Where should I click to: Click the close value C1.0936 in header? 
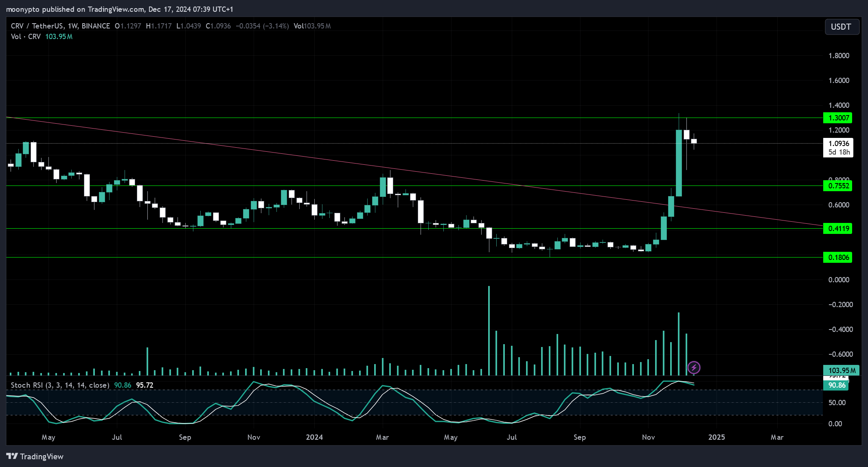coord(218,26)
